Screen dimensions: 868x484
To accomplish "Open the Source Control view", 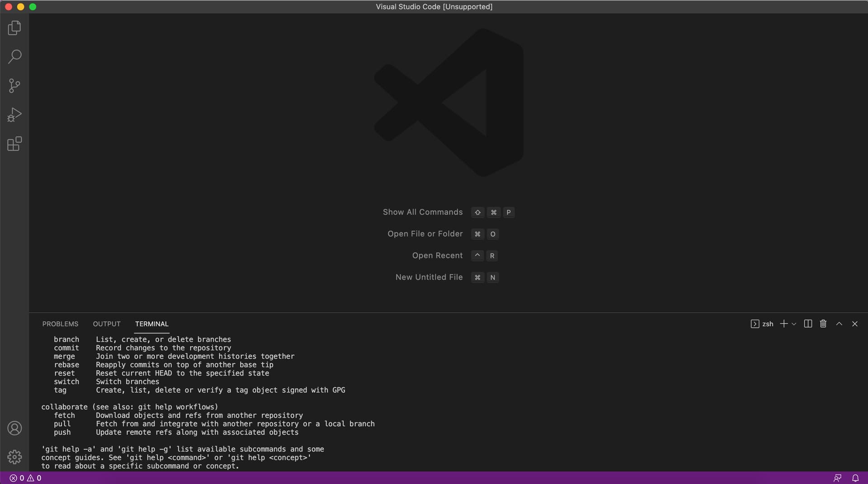I will [14, 85].
